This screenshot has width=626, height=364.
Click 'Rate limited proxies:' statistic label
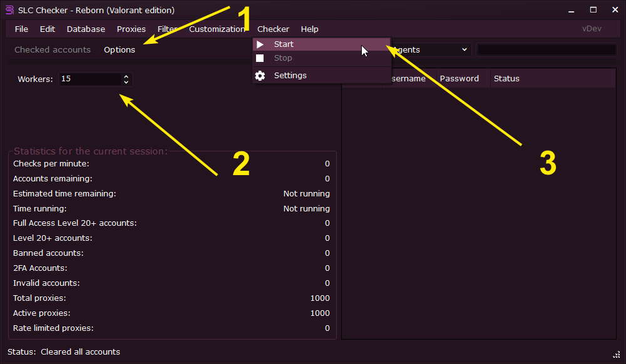coord(53,328)
